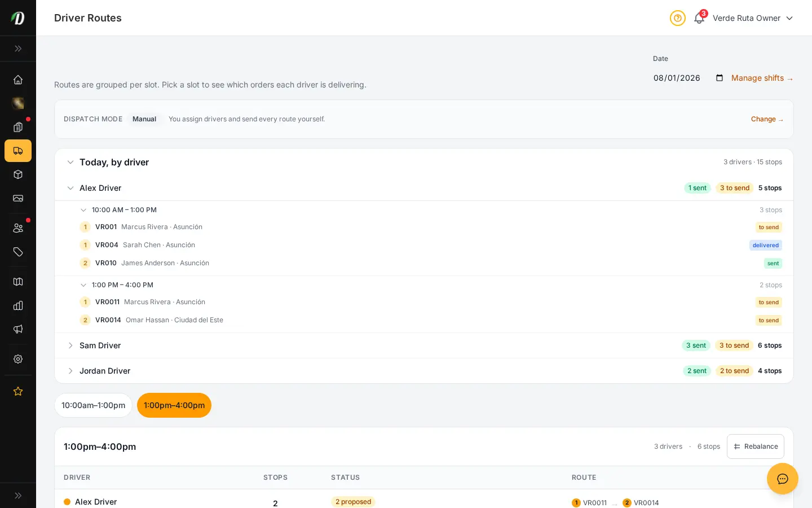Click the Manual dispatch mode badge
Image resolution: width=812 pixels, height=508 pixels.
pos(144,119)
